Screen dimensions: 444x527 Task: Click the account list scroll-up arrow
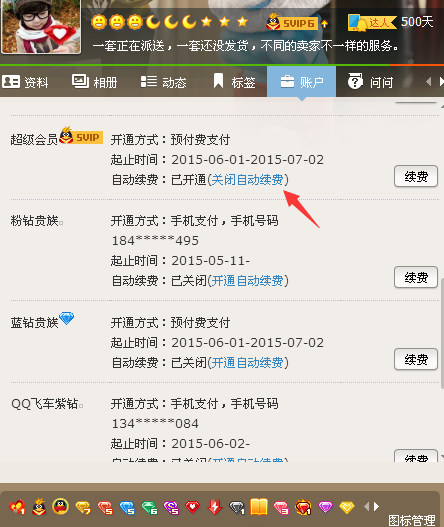coord(442,106)
